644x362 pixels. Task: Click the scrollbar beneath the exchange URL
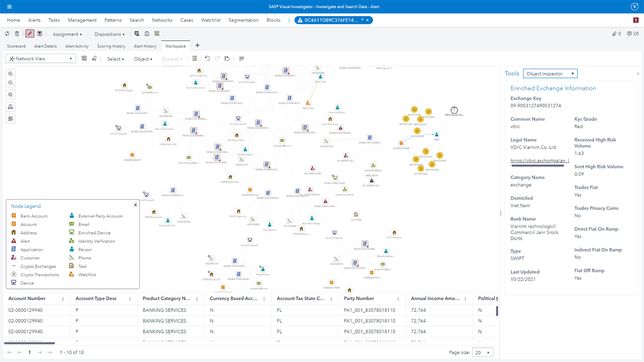538,166
